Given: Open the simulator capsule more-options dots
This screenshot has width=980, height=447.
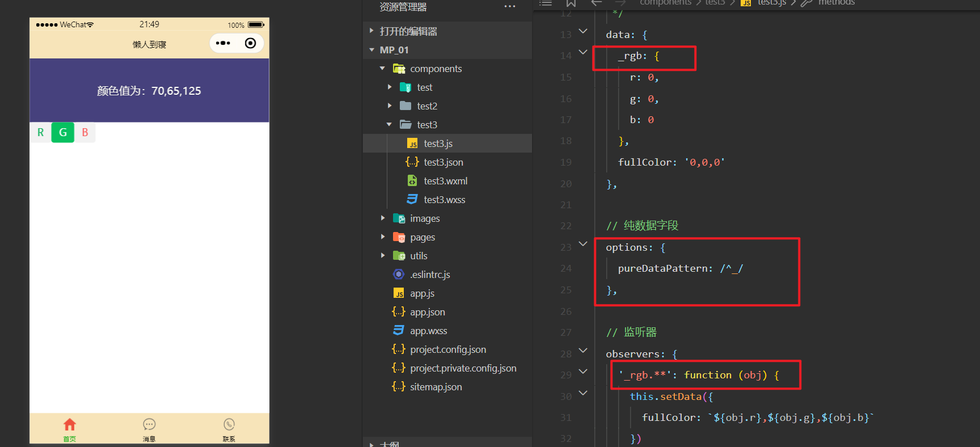Looking at the screenshot, I should 223,43.
